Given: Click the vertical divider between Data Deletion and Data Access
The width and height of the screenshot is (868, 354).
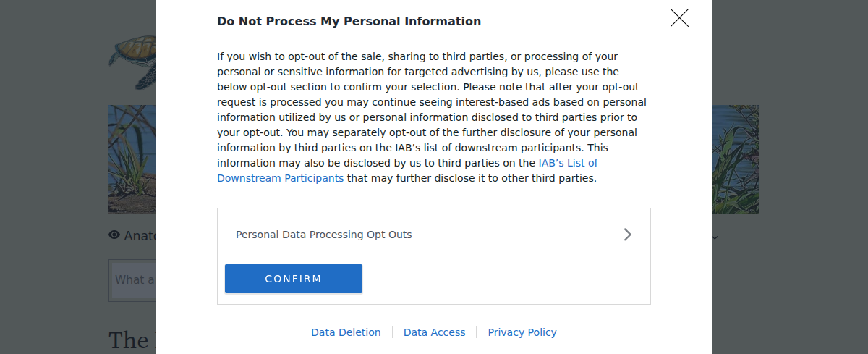Looking at the screenshot, I should tap(392, 332).
